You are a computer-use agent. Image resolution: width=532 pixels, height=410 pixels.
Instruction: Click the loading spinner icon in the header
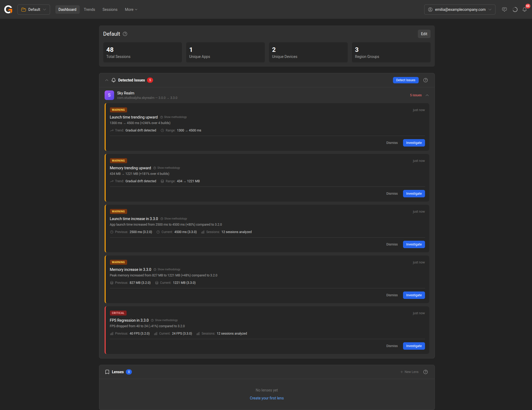point(515,10)
